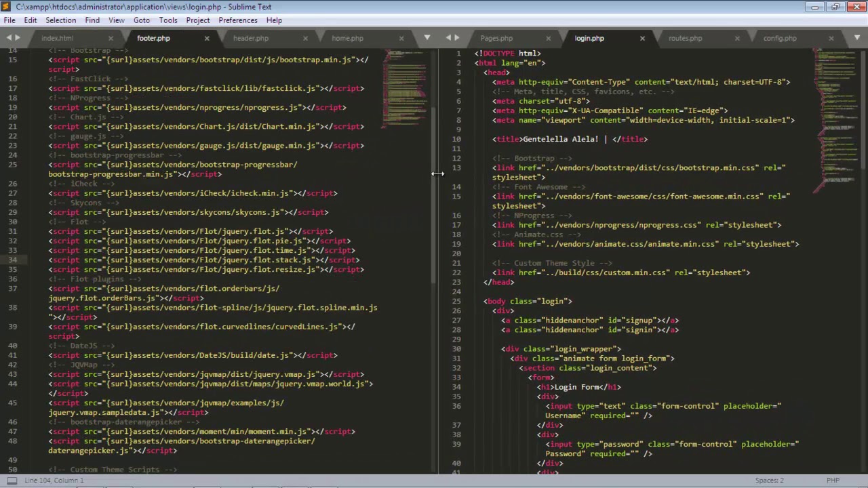Open the View menu
The width and height of the screenshot is (868, 488).
(117, 20)
